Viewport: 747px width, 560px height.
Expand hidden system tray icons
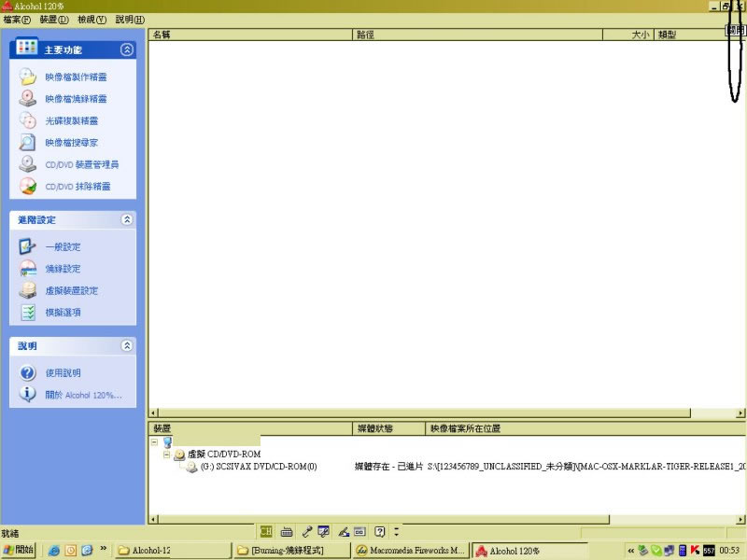point(631,551)
